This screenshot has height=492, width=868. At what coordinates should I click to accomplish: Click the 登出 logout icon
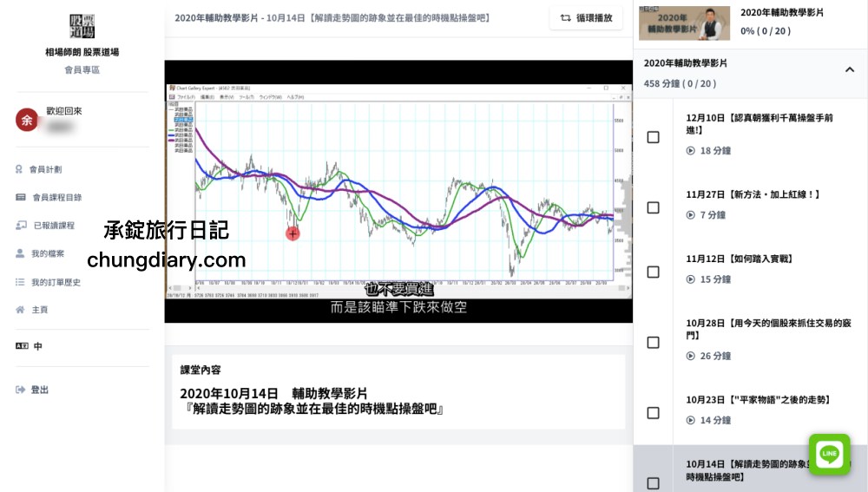21,390
